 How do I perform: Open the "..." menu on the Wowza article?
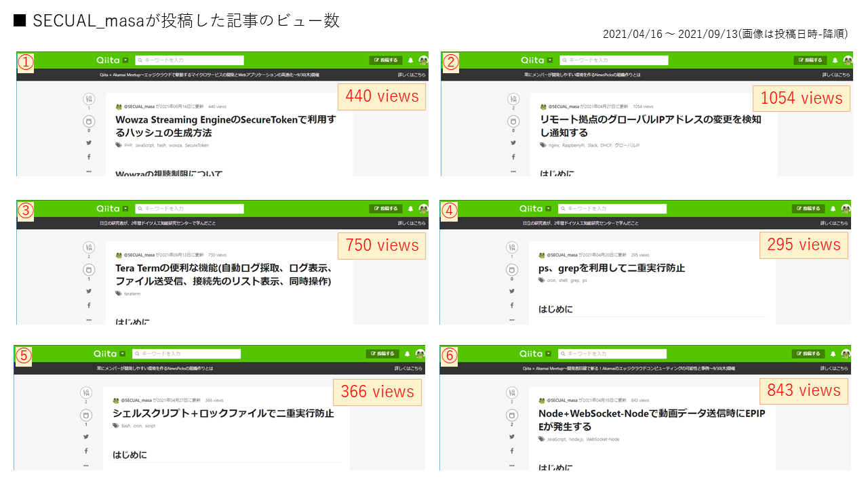[x=88, y=171]
